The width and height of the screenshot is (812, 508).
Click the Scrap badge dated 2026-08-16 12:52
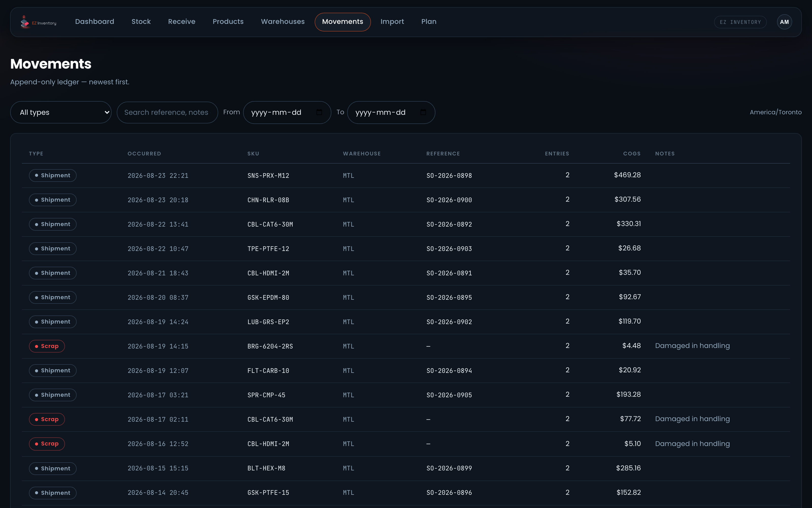47,444
